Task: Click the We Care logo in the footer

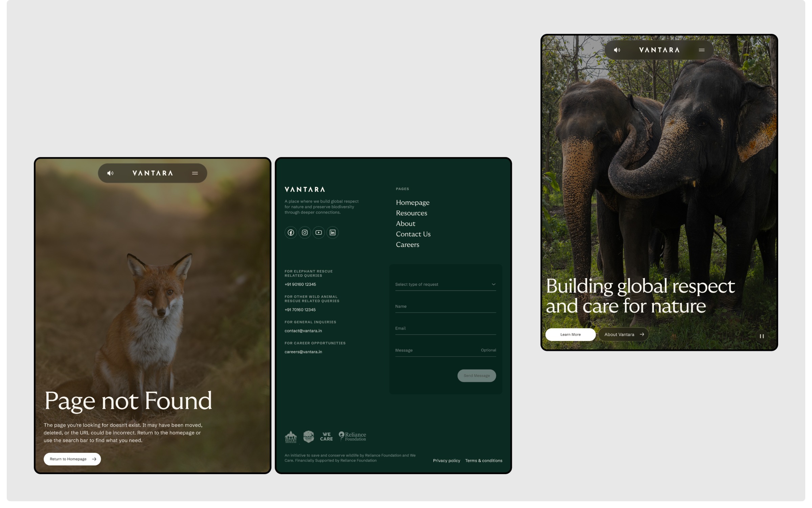Action: pyautogui.click(x=327, y=437)
